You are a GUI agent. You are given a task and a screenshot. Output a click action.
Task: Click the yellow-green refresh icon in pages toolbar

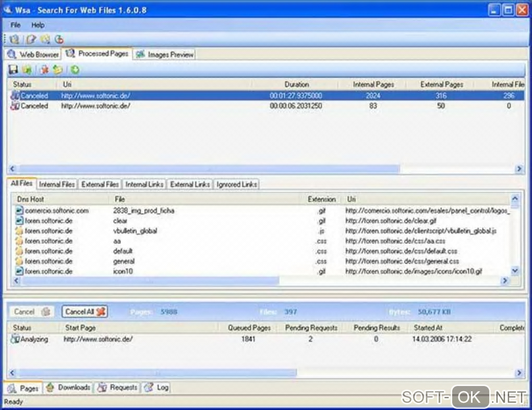click(58, 69)
